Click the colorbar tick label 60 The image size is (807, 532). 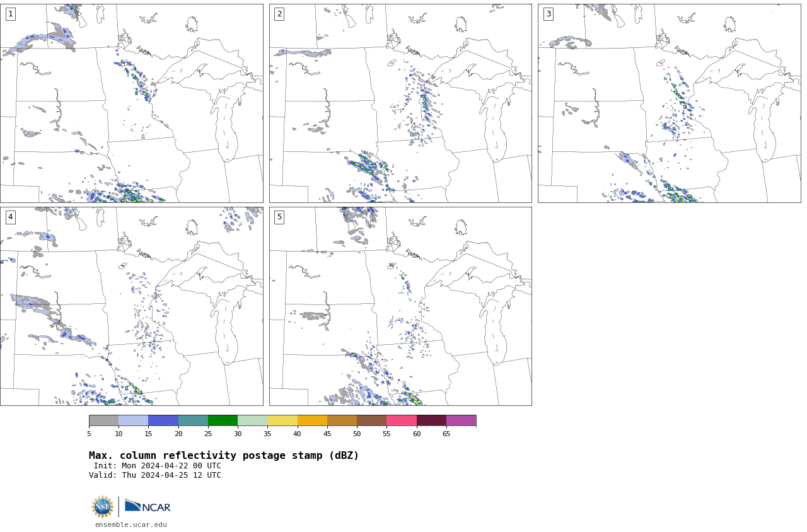click(x=417, y=434)
